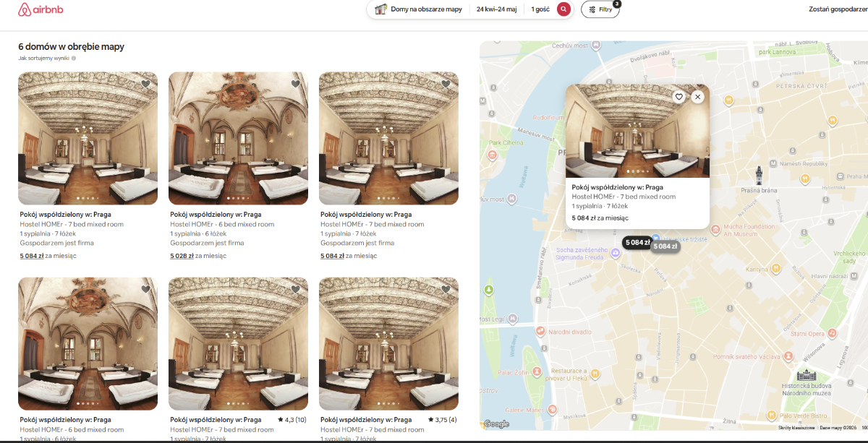Click the Havelské tržiště shopping pin
Screen dimensions: 868x443
(656, 237)
